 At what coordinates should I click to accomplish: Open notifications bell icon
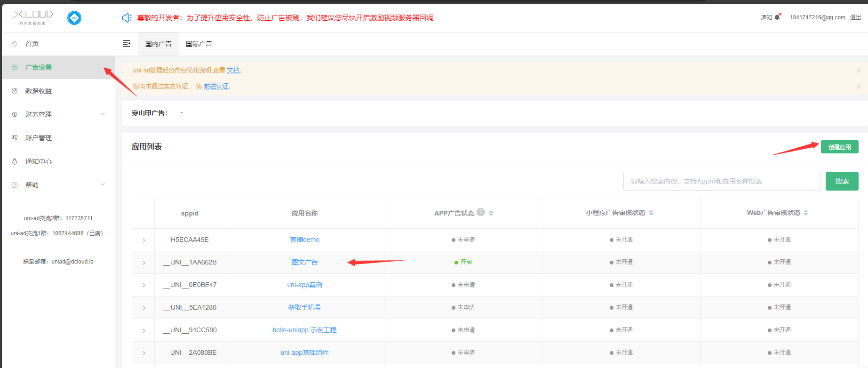[x=777, y=17]
